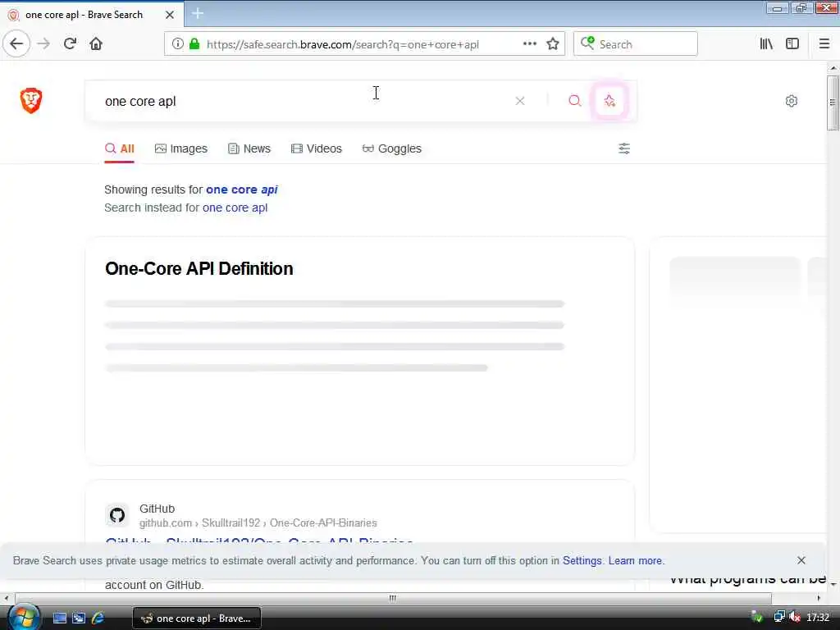This screenshot has width=840, height=630.
Task: Reload the current page
Action: coord(70,44)
